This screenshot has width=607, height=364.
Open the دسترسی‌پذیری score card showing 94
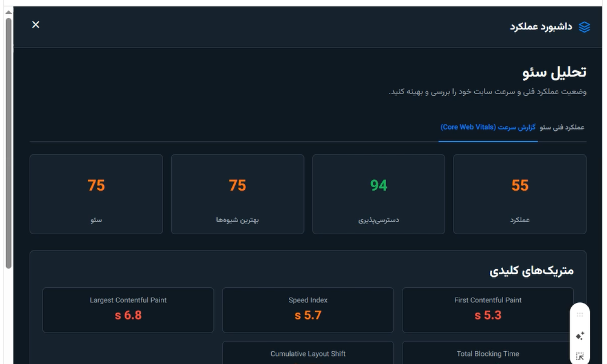pyautogui.click(x=378, y=194)
